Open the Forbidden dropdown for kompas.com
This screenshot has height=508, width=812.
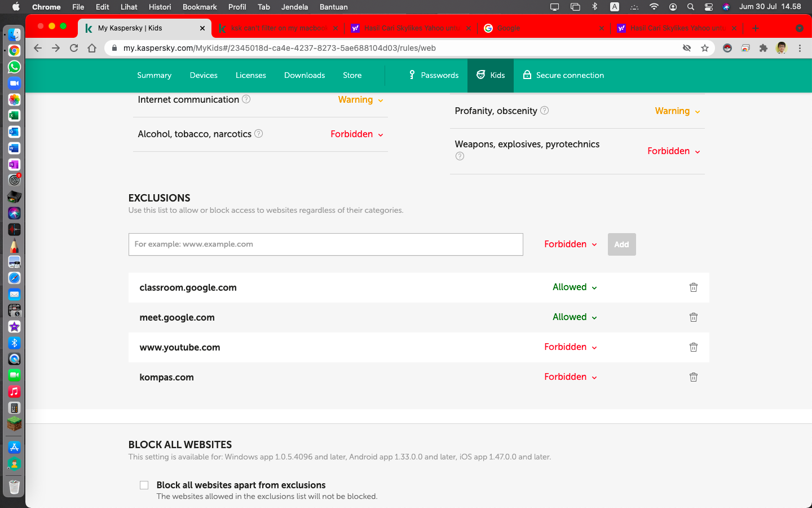click(x=571, y=377)
